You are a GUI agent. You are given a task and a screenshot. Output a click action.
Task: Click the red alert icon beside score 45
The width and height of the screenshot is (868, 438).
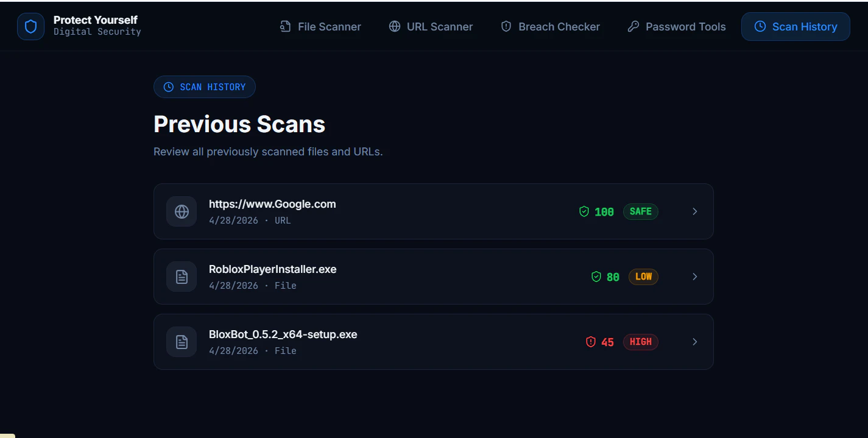[x=590, y=342]
